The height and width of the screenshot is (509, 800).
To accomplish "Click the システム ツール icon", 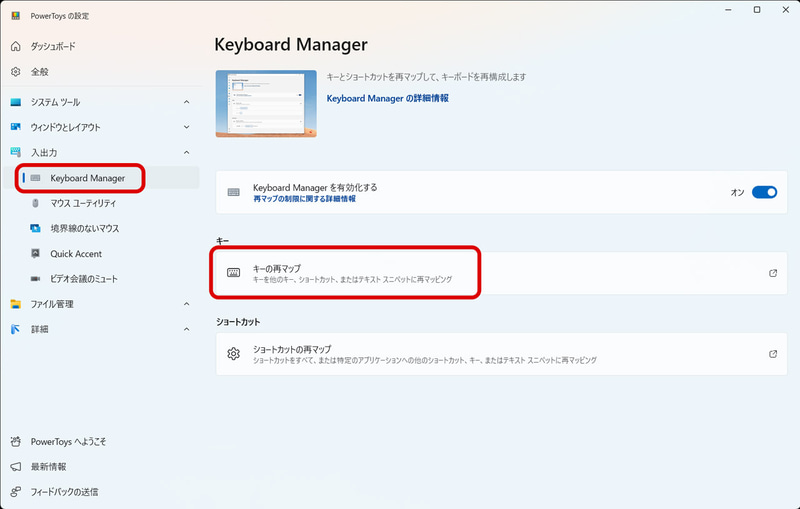I will pyautogui.click(x=16, y=102).
